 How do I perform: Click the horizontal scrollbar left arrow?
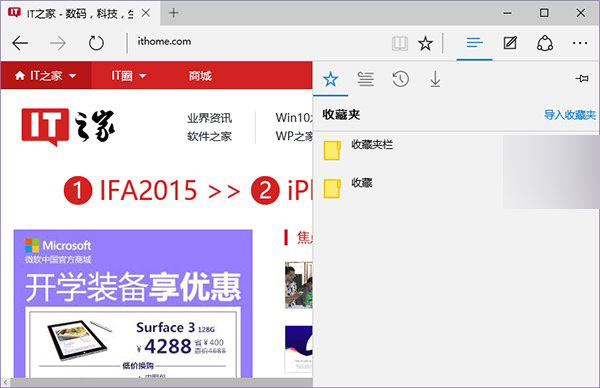pos(6,382)
